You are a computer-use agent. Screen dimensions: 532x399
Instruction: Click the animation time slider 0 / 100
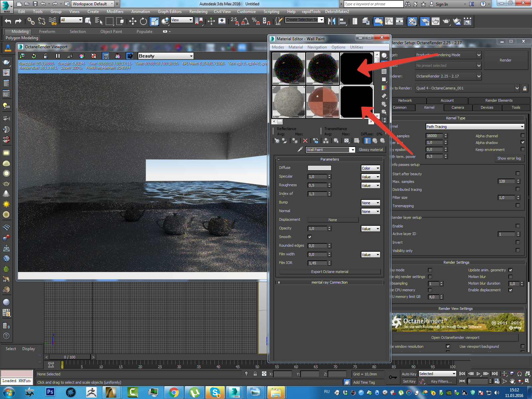pyautogui.click(x=70, y=357)
